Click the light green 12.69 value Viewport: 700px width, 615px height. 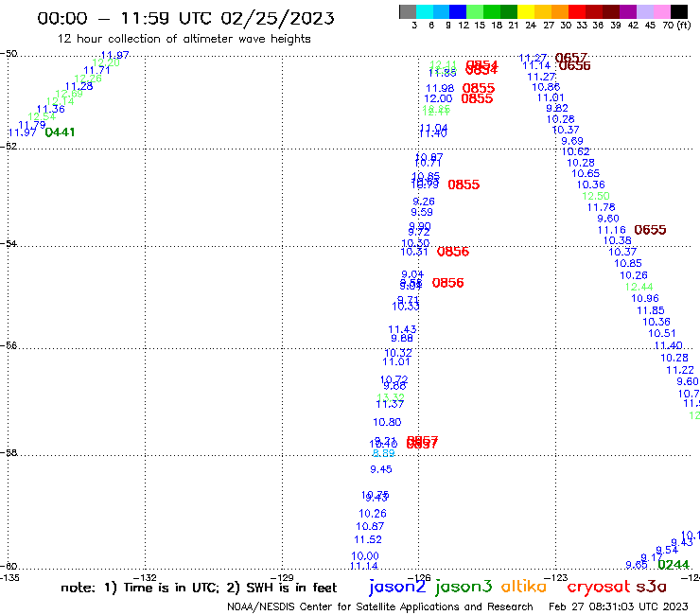69,94
